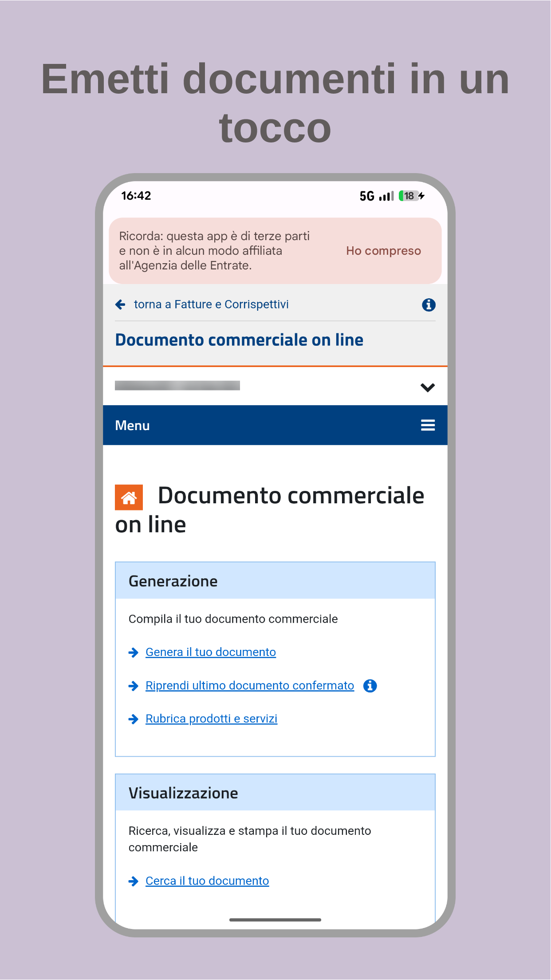Open the hamburger menu icon
This screenshot has height=980, width=551.
coord(428,425)
